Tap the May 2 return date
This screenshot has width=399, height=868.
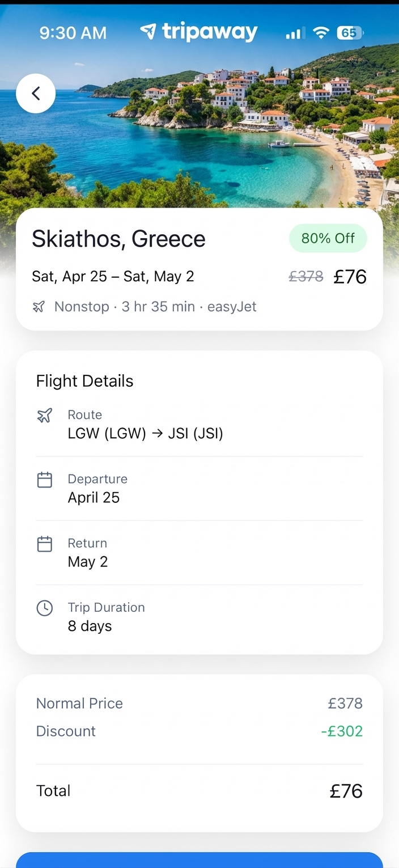pyautogui.click(x=88, y=562)
